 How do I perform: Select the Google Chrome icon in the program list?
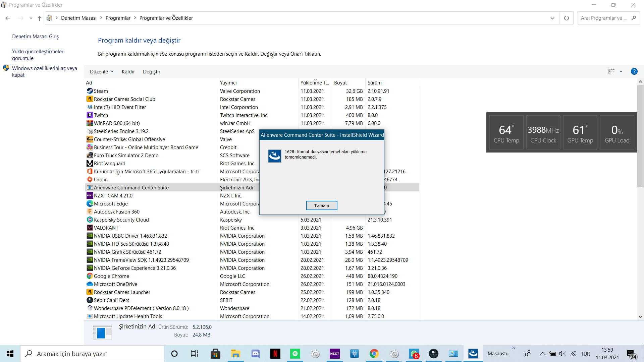[x=90, y=276]
